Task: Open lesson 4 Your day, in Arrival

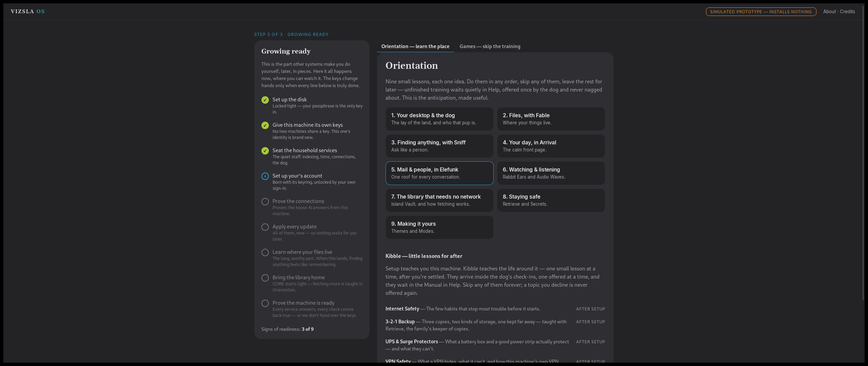Action: [551, 146]
